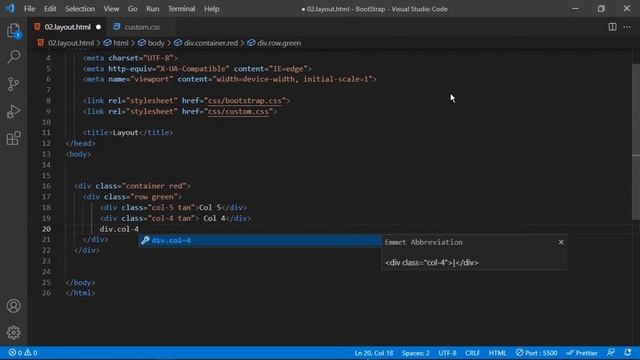Open the css/custom.css link on line 9

pos(239,111)
